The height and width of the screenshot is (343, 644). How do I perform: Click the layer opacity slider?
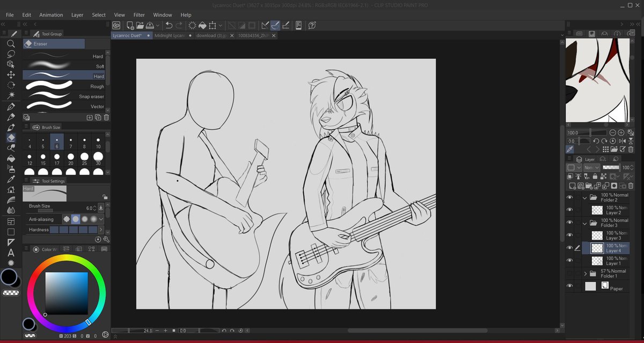pyautogui.click(x=611, y=168)
